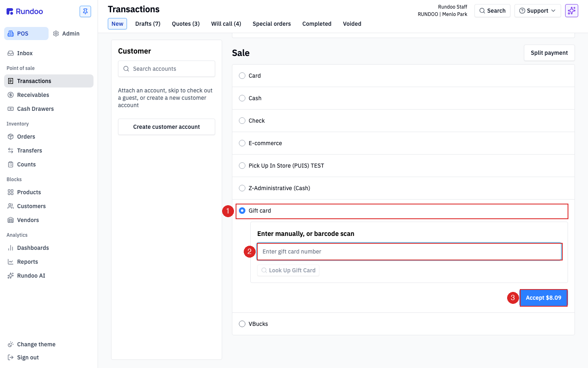Click the Cash Drawers icon
588x368 pixels.
[x=11, y=109]
